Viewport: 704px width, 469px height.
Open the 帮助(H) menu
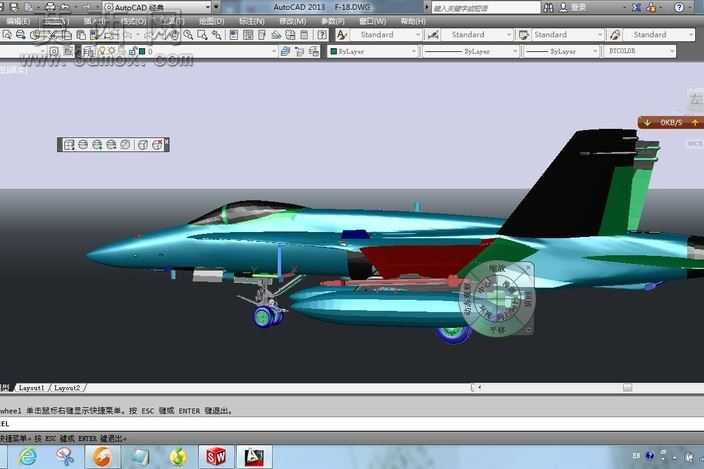point(413,21)
